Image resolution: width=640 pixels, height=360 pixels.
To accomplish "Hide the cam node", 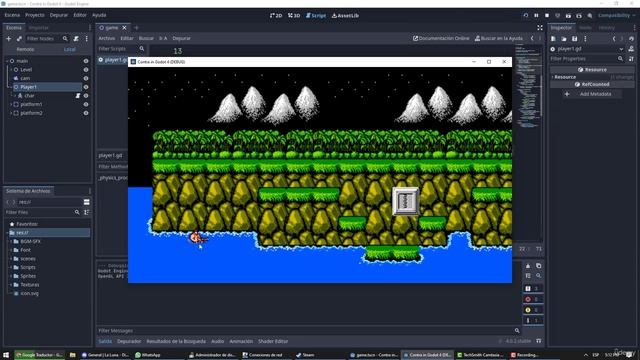I will pos(86,78).
